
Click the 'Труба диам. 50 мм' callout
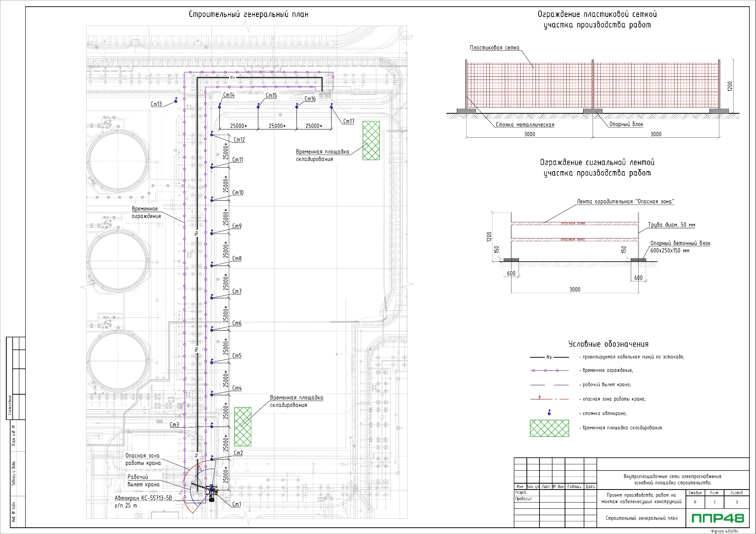(671, 225)
